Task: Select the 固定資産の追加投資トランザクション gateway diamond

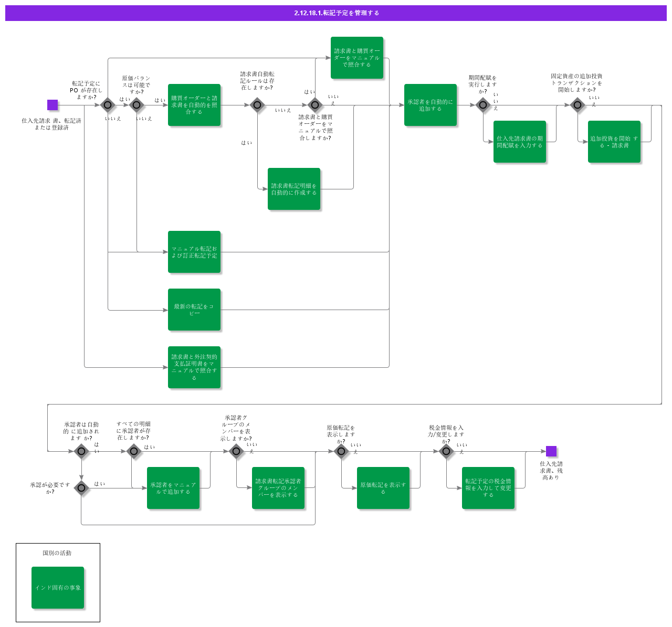Action: [x=577, y=105]
